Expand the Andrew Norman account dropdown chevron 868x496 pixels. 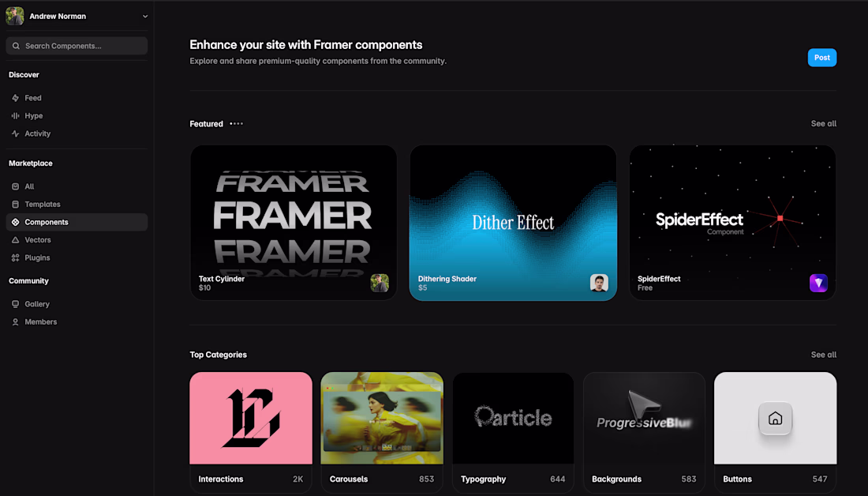point(145,17)
